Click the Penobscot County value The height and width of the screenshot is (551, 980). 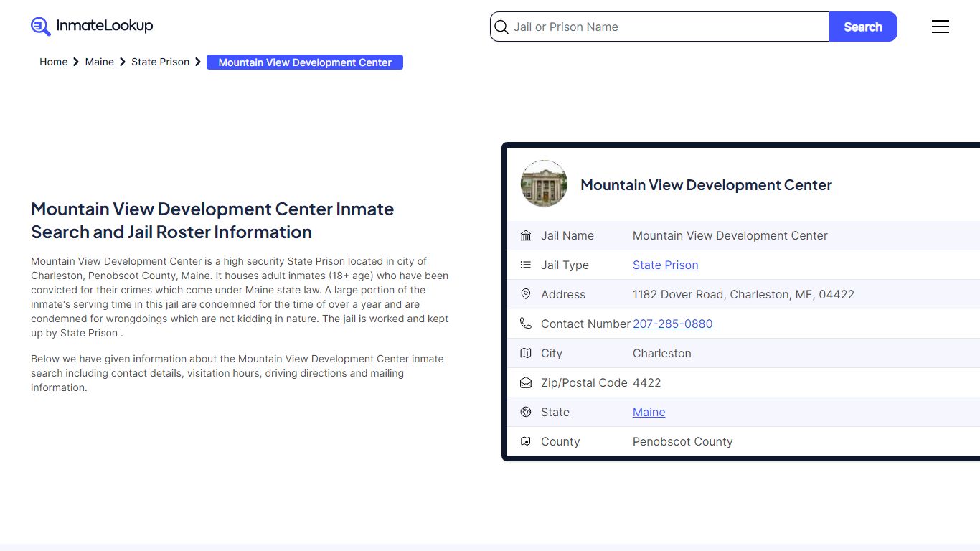click(x=682, y=441)
